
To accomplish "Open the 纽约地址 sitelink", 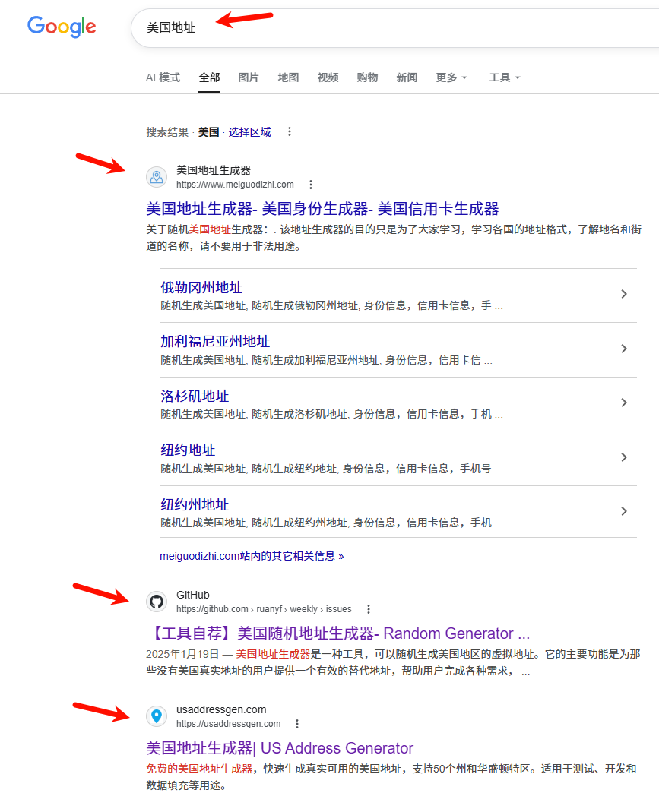I will click(188, 450).
